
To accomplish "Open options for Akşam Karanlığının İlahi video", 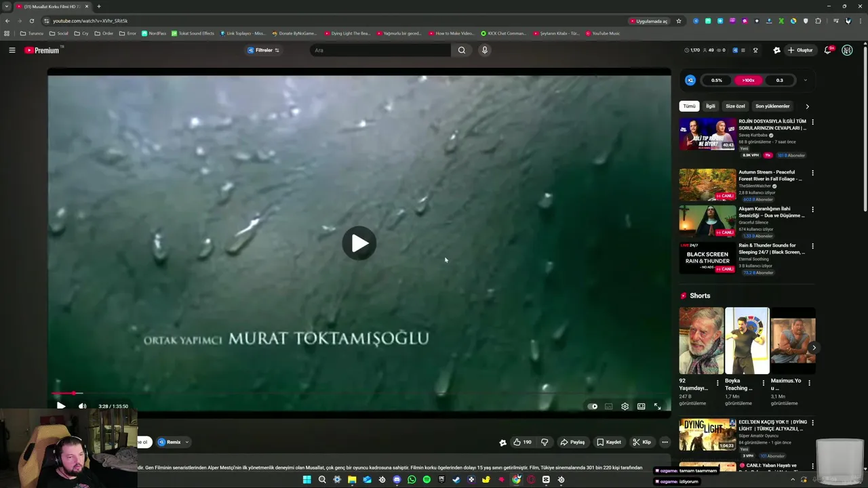I will [x=812, y=209].
